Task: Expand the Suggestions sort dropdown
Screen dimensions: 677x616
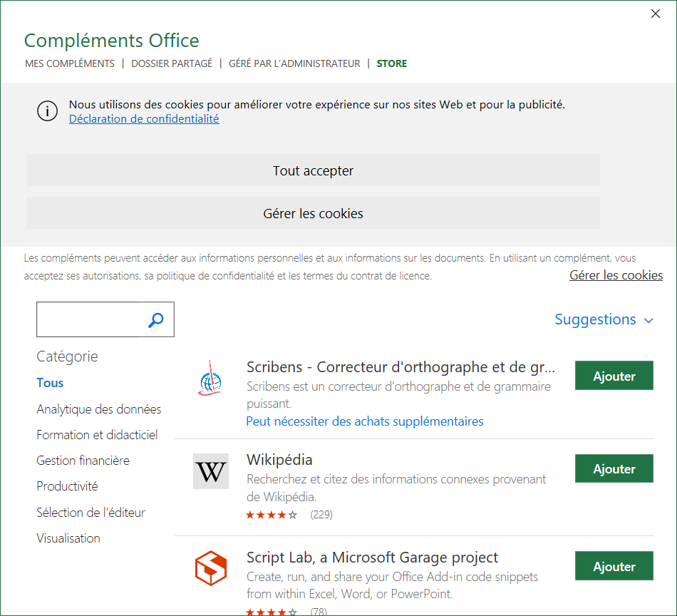Action: (x=604, y=319)
